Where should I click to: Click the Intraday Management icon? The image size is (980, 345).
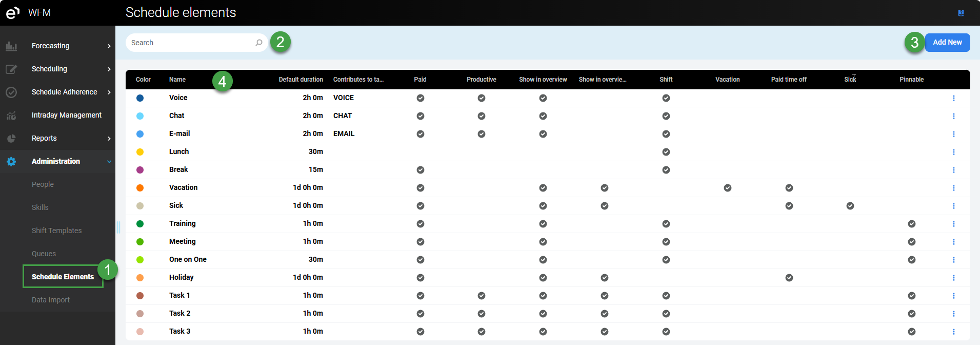coord(11,116)
